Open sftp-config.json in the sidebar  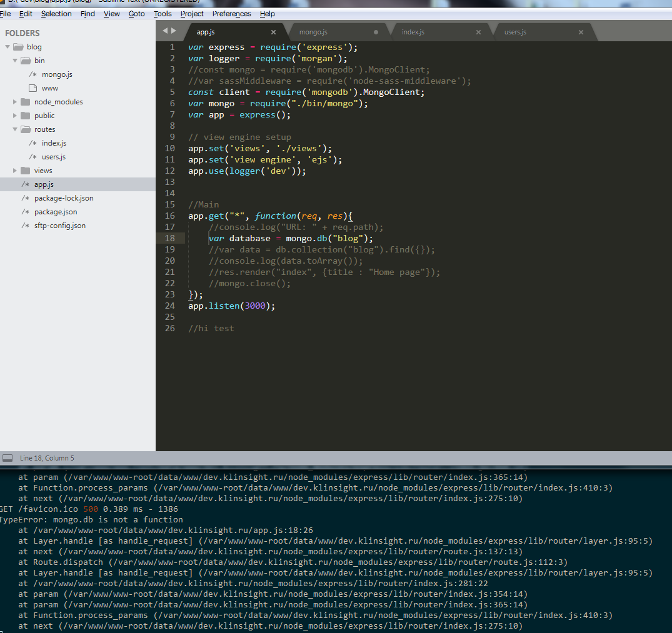pyautogui.click(x=60, y=226)
